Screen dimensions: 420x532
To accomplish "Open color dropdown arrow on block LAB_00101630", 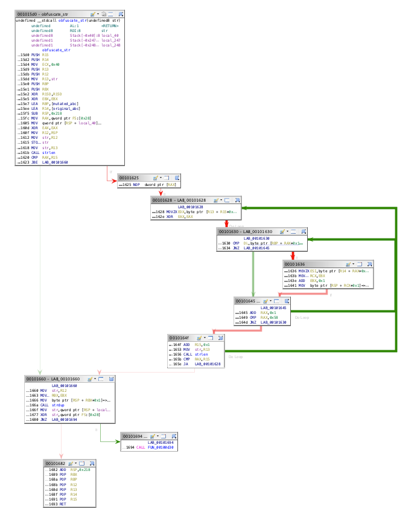I will point(287,231).
